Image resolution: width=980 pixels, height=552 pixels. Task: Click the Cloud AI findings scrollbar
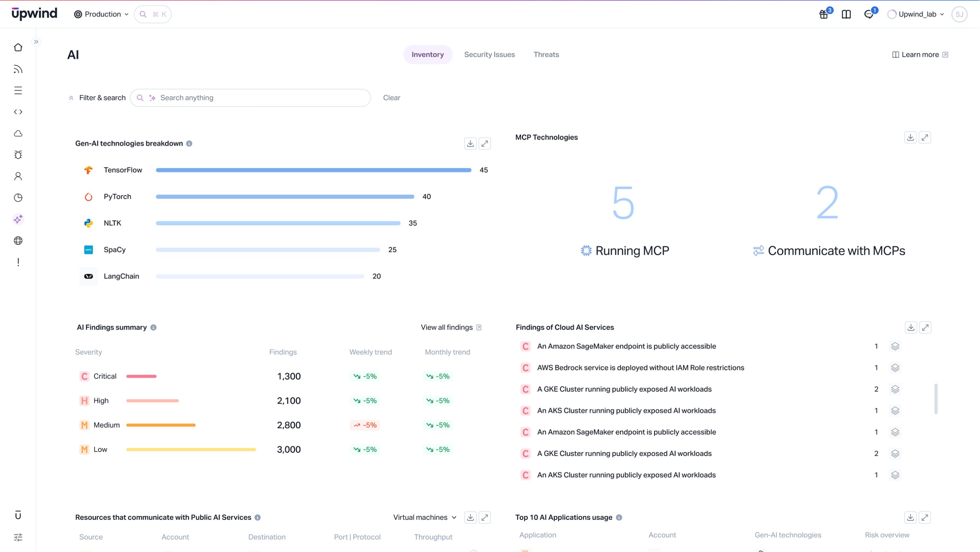[936, 399]
